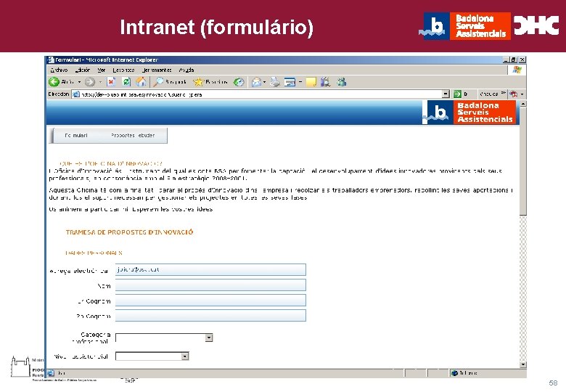Expand the Vínculos links chevron
This screenshot has width=566, height=392.
(x=504, y=93)
